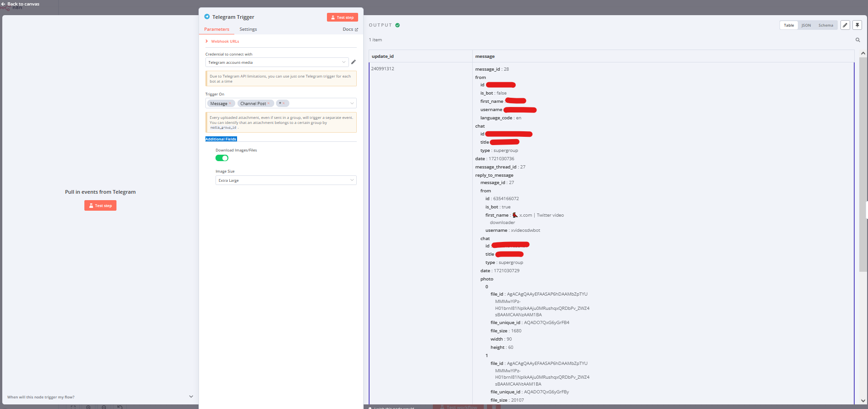
Task: Open the credential dropdown Telegram account-media
Action: coord(277,62)
